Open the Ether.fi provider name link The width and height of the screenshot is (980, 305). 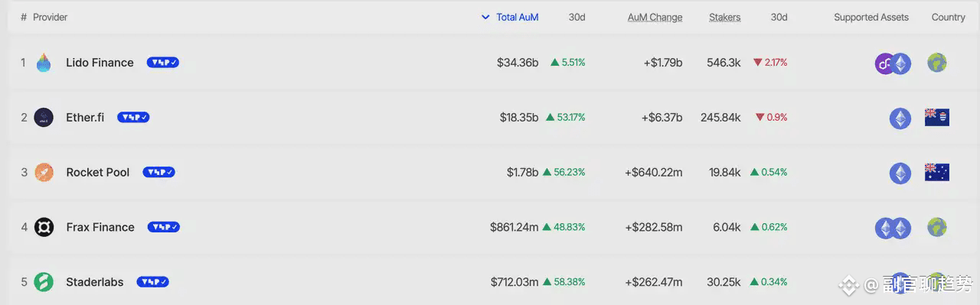pyautogui.click(x=85, y=118)
